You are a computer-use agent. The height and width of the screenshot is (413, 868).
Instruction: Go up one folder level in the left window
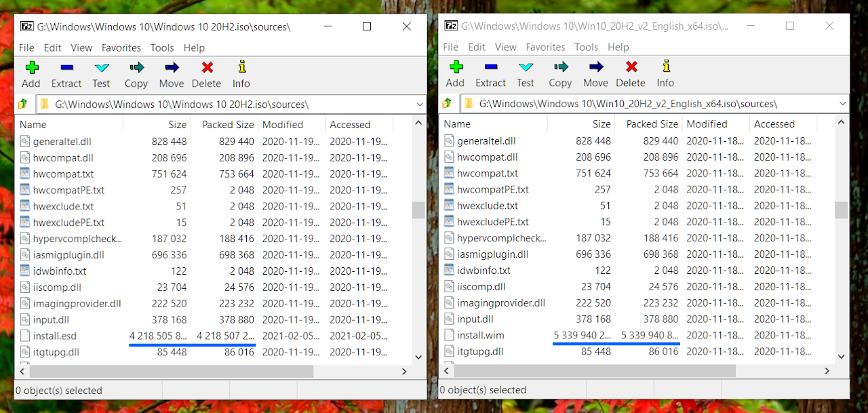coord(23,104)
